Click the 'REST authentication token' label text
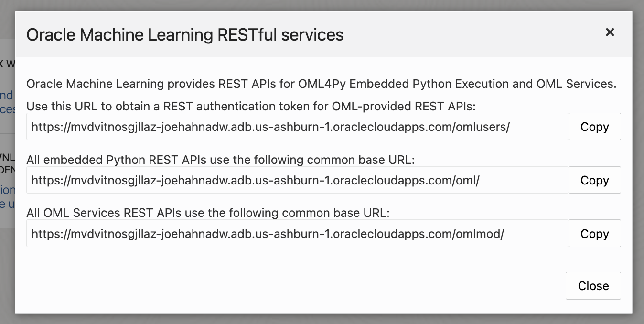This screenshot has height=324, width=644. [x=251, y=106]
